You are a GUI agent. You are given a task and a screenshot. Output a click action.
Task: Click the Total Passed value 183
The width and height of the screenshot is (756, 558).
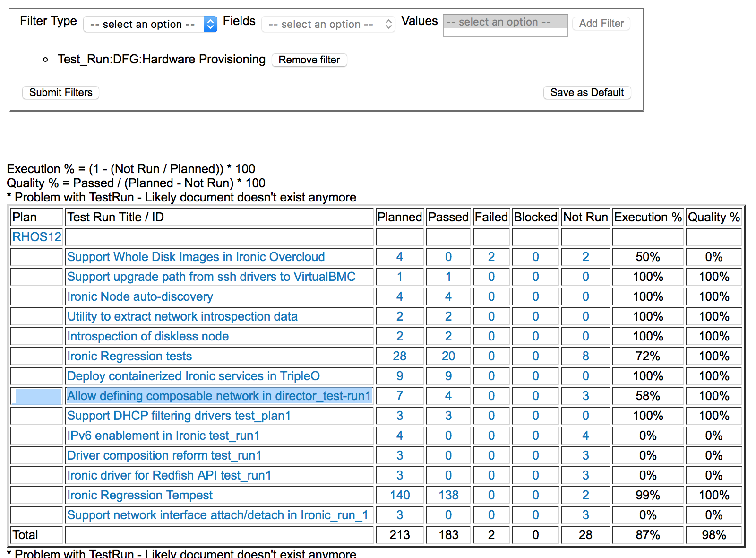[x=448, y=535]
